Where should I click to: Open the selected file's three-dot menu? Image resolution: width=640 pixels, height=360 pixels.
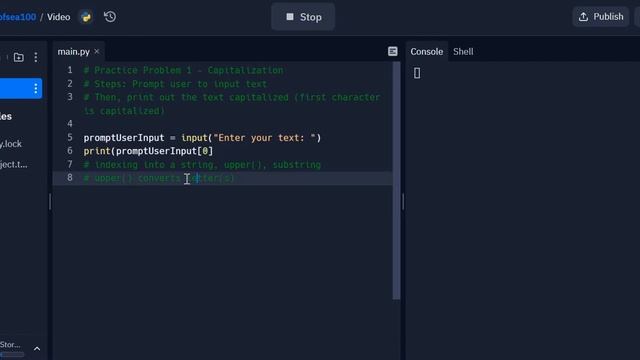coord(36,89)
